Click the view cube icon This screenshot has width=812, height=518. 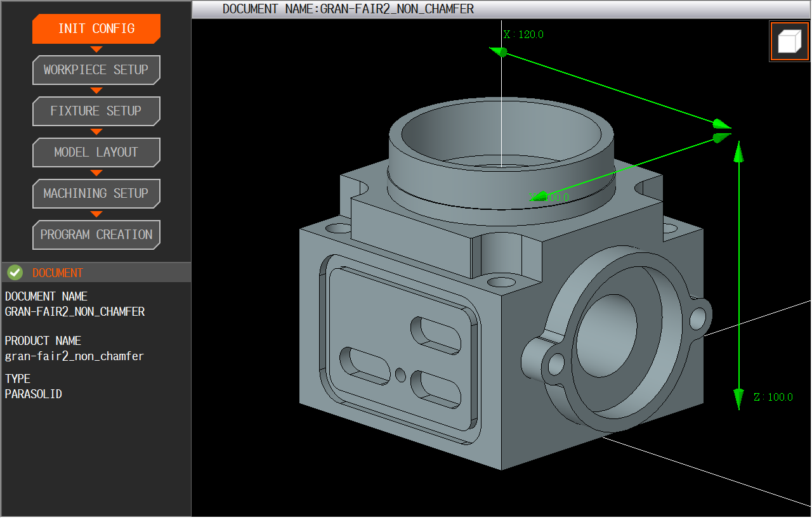(x=789, y=42)
